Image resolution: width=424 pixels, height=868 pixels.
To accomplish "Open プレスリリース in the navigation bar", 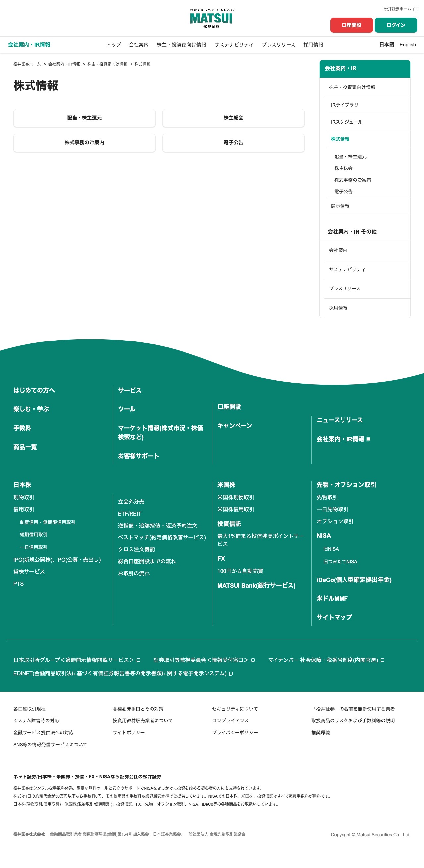I will (x=279, y=45).
